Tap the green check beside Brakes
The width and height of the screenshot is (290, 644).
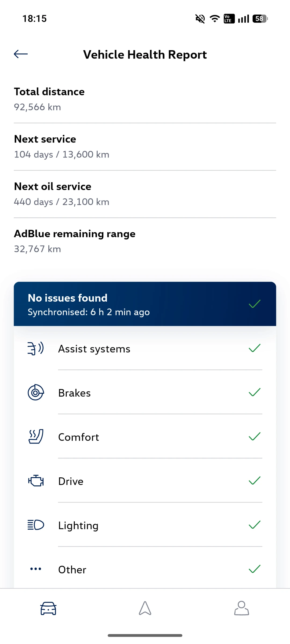[255, 392]
